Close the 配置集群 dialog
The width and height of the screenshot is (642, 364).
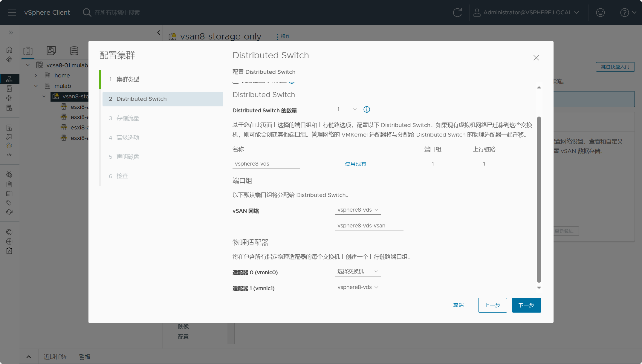[536, 58]
